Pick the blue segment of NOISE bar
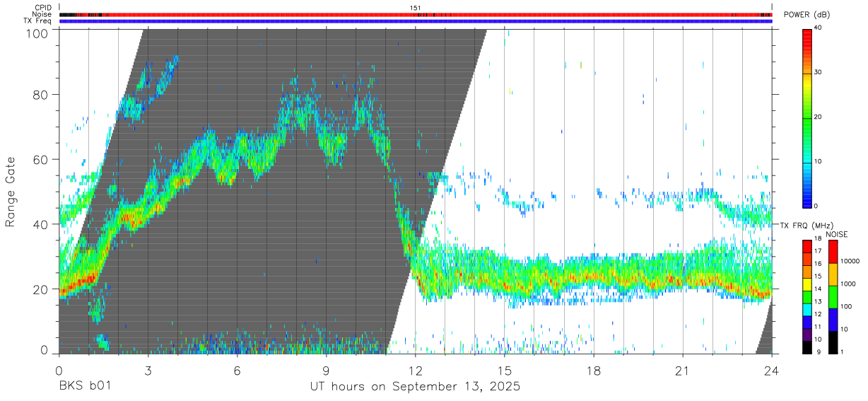This screenshot has height=401, width=868. [833, 320]
